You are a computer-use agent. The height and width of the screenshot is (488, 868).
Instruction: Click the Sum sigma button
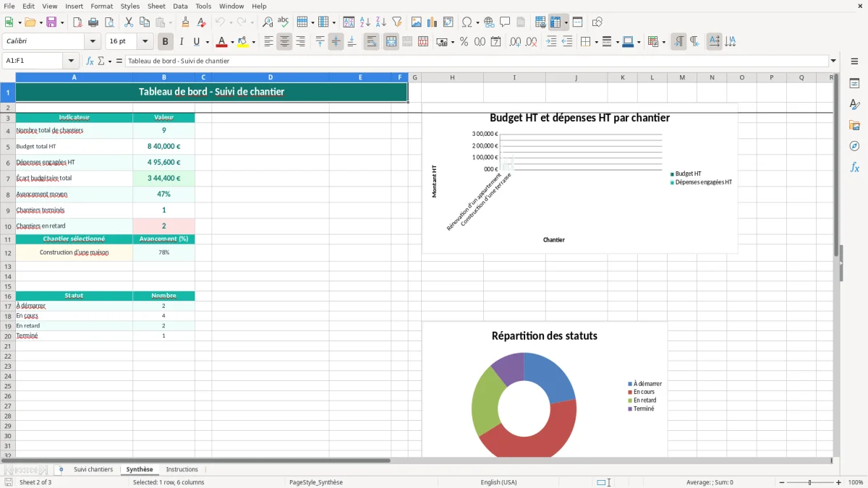click(101, 61)
